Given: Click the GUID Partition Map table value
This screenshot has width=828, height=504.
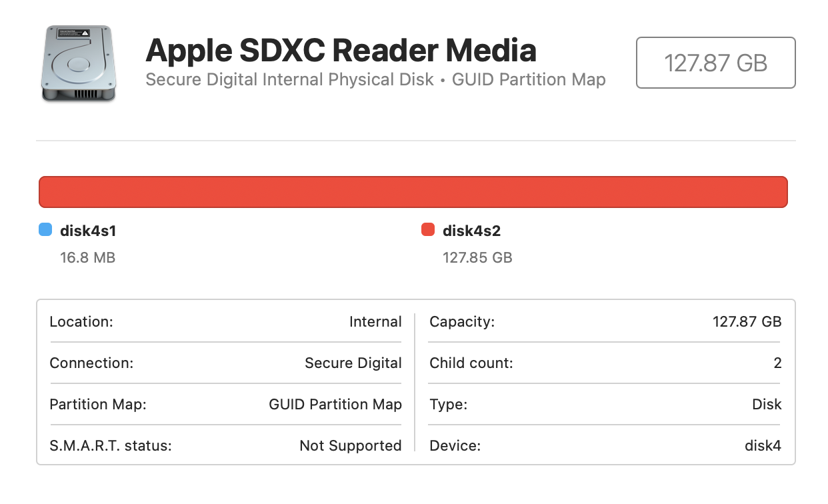Looking at the screenshot, I should click(335, 405).
